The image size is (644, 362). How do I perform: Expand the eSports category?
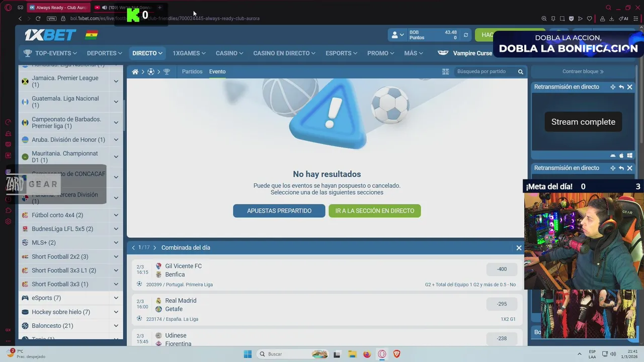[116, 298]
